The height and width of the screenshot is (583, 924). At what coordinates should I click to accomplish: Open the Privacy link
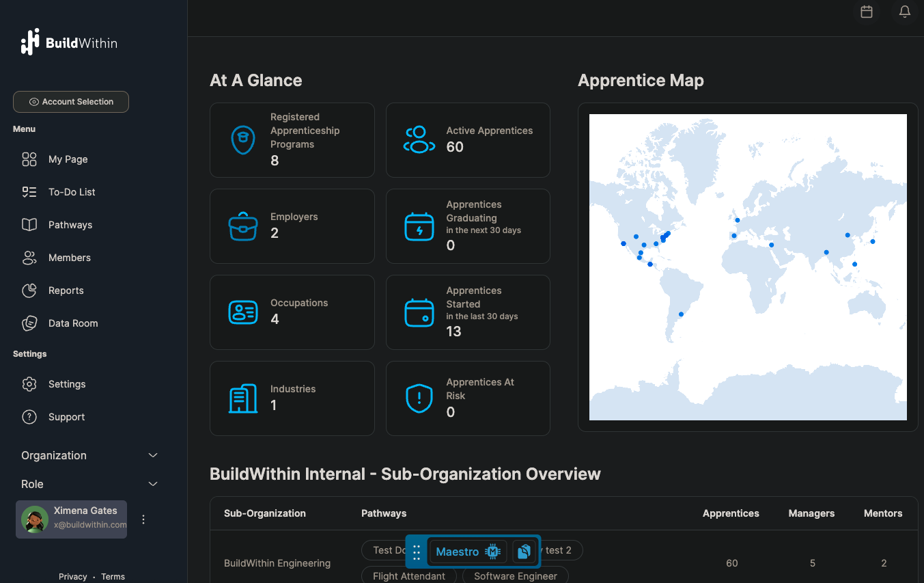tap(72, 576)
